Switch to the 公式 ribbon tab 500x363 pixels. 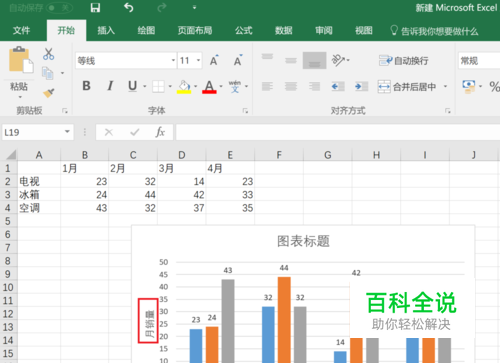[x=244, y=31]
